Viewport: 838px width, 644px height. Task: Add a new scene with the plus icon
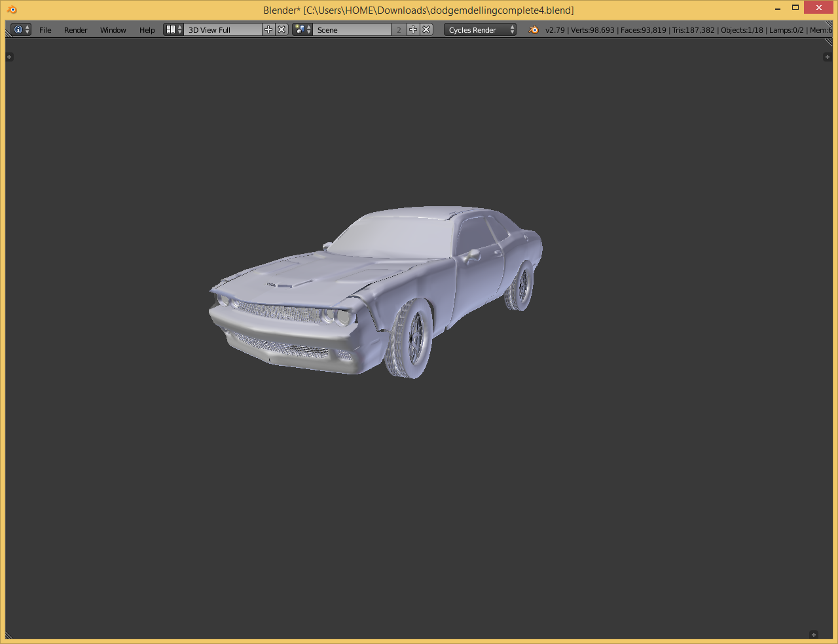coord(413,29)
